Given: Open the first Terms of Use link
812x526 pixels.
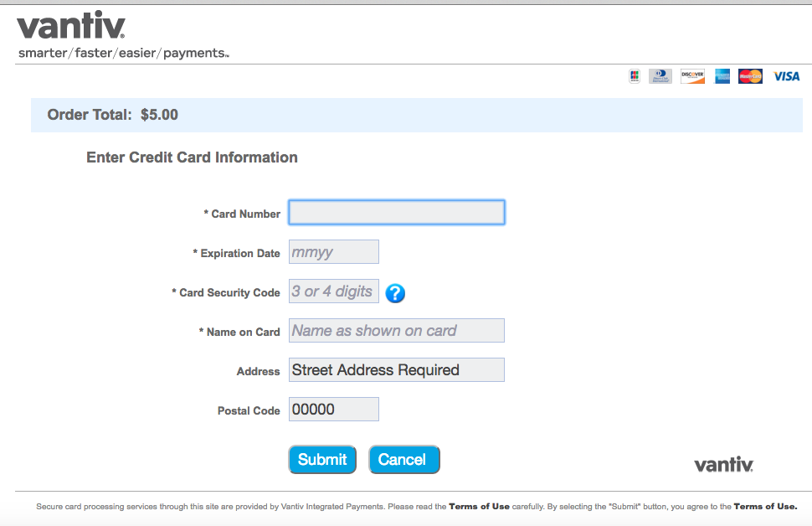Looking at the screenshot, I should point(479,506).
